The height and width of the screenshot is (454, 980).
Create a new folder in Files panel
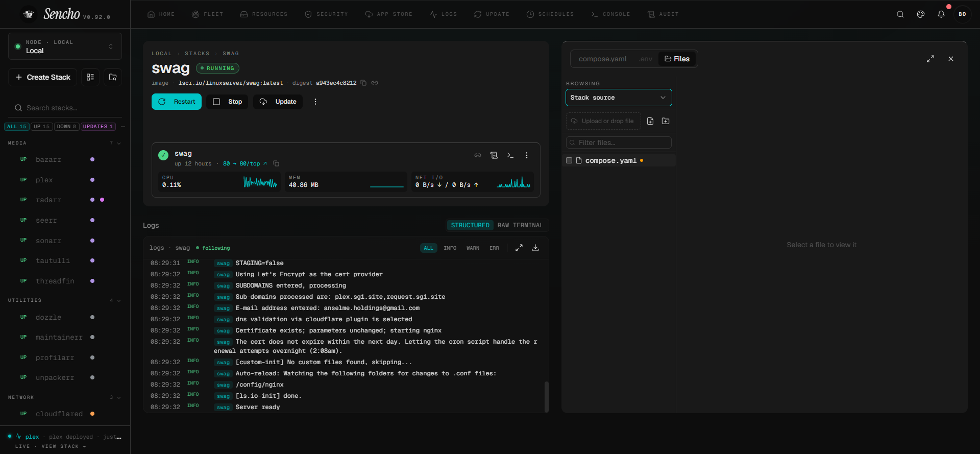click(666, 121)
